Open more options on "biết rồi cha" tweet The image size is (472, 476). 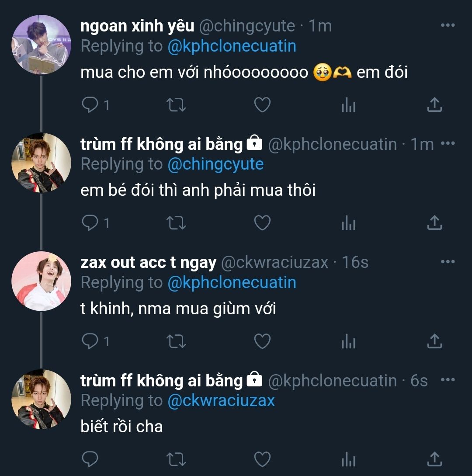click(x=448, y=380)
